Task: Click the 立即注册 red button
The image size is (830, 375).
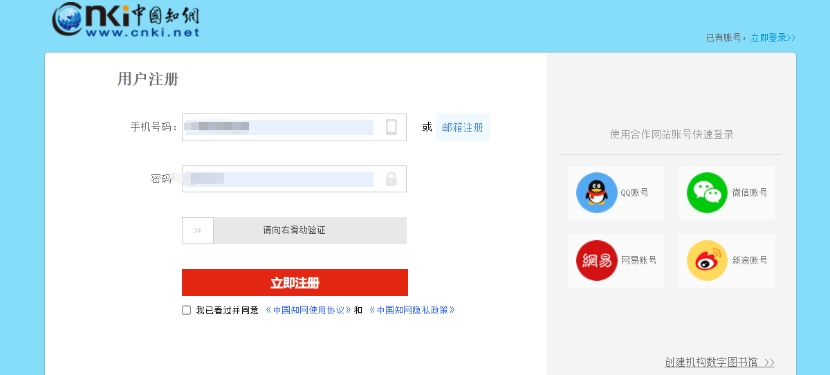Action: tap(295, 282)
